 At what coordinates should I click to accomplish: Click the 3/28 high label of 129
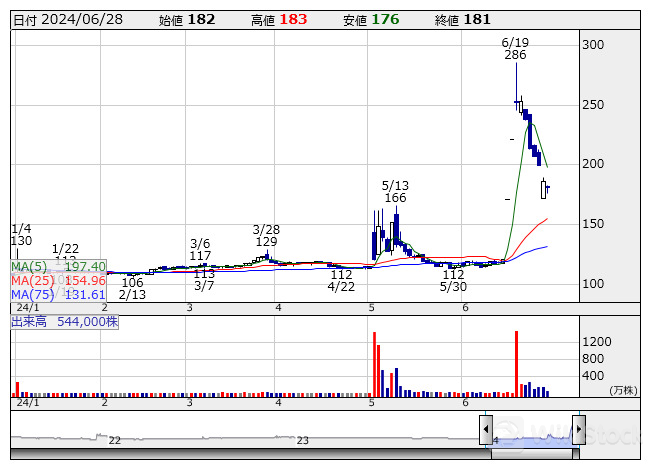266,235
